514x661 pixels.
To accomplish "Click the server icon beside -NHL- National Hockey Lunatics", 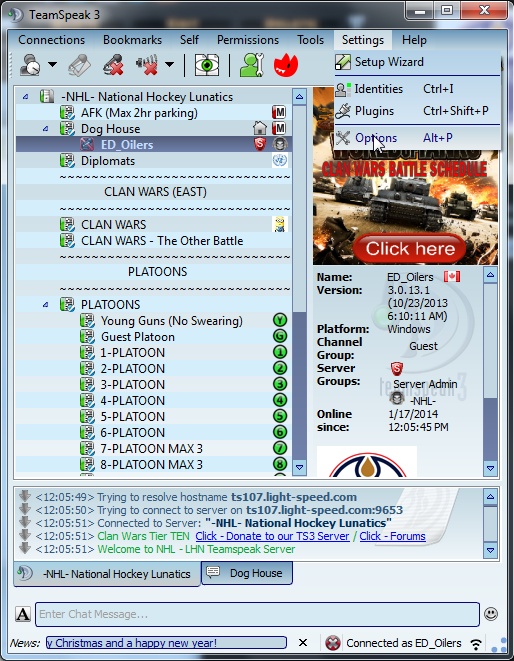I will 47,97.
